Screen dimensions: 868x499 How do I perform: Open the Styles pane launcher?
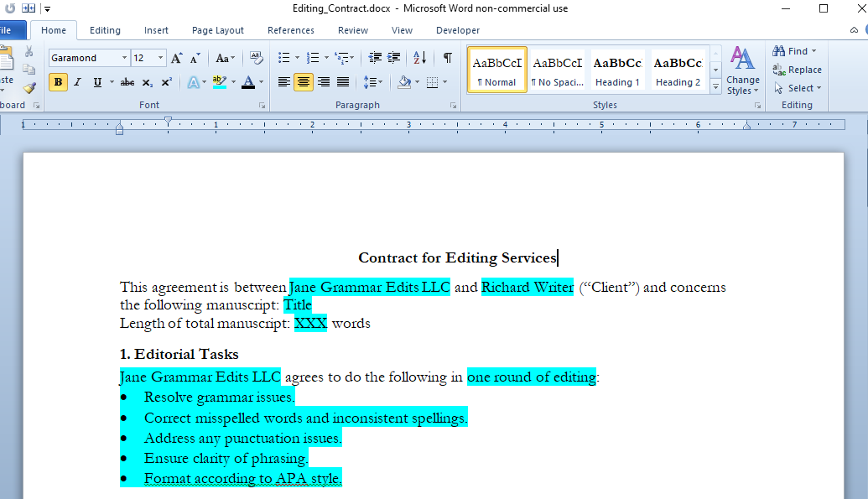(x=757, y=105)
